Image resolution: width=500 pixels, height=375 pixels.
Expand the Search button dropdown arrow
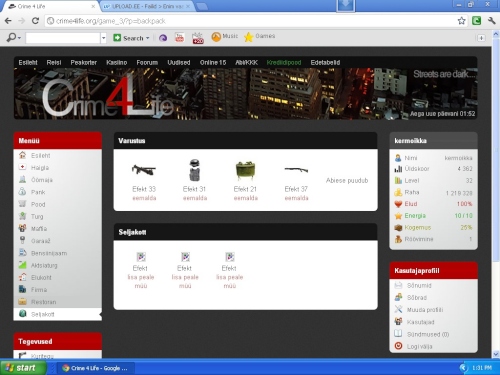click(x=147, y=38)
